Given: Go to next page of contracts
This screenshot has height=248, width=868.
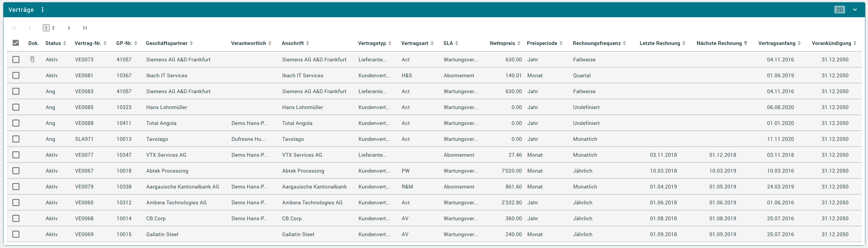Looking at the screenshot, I should tap(69, 28).
